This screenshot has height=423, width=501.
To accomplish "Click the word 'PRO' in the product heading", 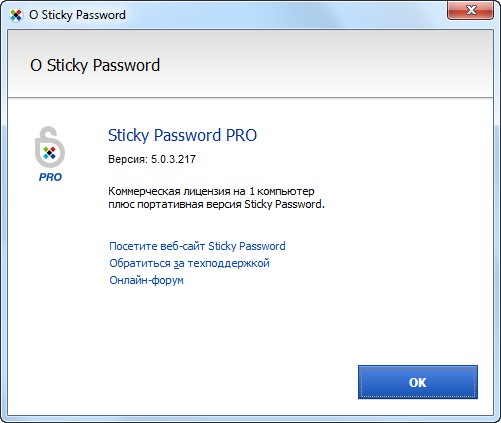I will click(241, 135).
